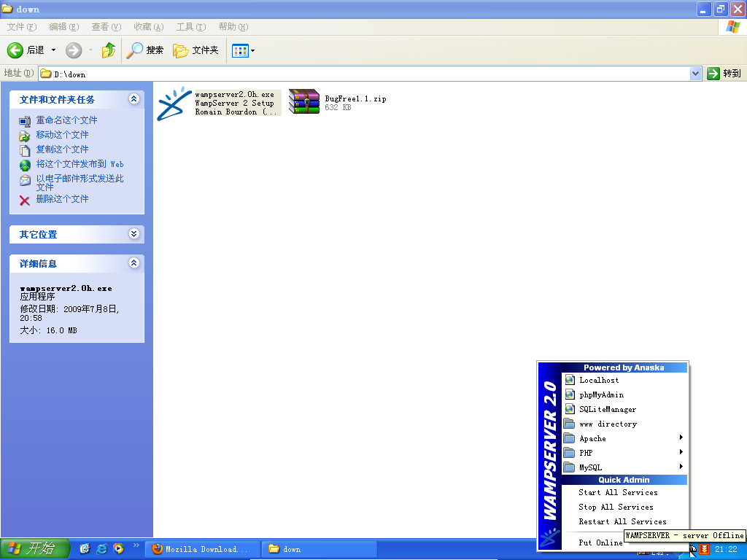Viewport: 747px width, 560px height.
Task: Open the 查看(V) View menu
Action: [107, 27]
